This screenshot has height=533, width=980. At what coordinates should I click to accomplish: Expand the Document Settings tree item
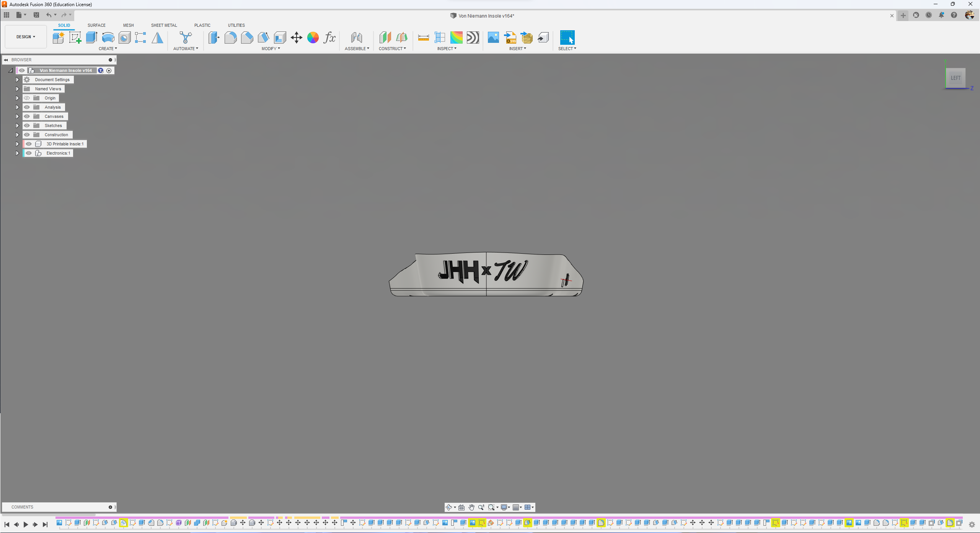tap(17, 79)
